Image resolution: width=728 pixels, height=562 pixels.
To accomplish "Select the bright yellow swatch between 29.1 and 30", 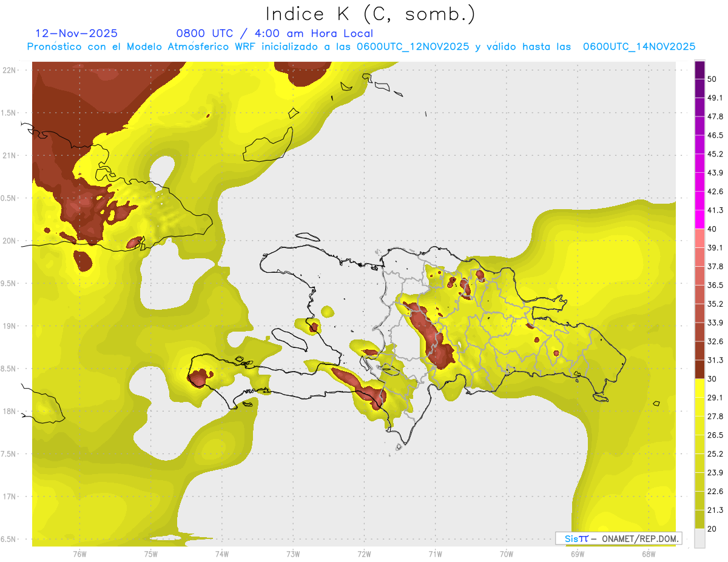I will coord(699,388).
